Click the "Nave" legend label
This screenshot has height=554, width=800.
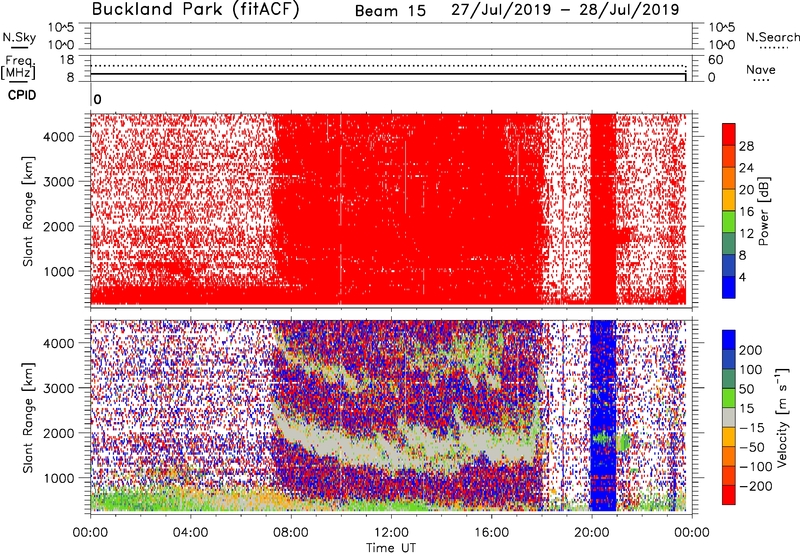761,69
